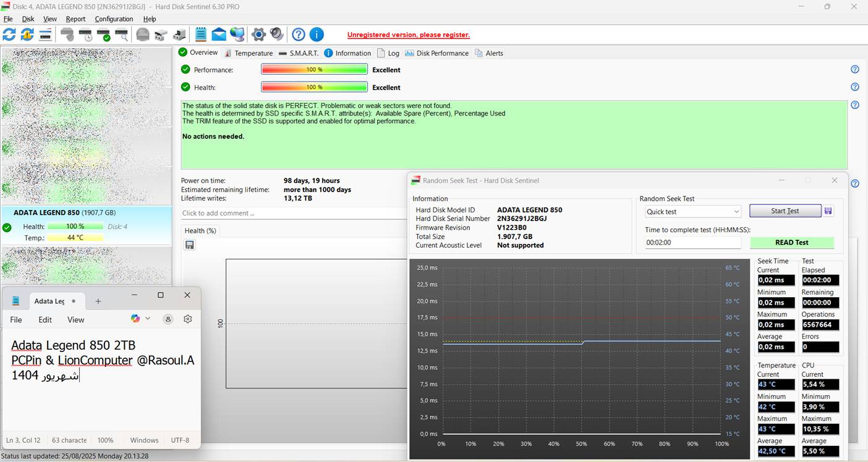
Task: Click the grey dome disk toolbar icon
Action: point(143,35)
